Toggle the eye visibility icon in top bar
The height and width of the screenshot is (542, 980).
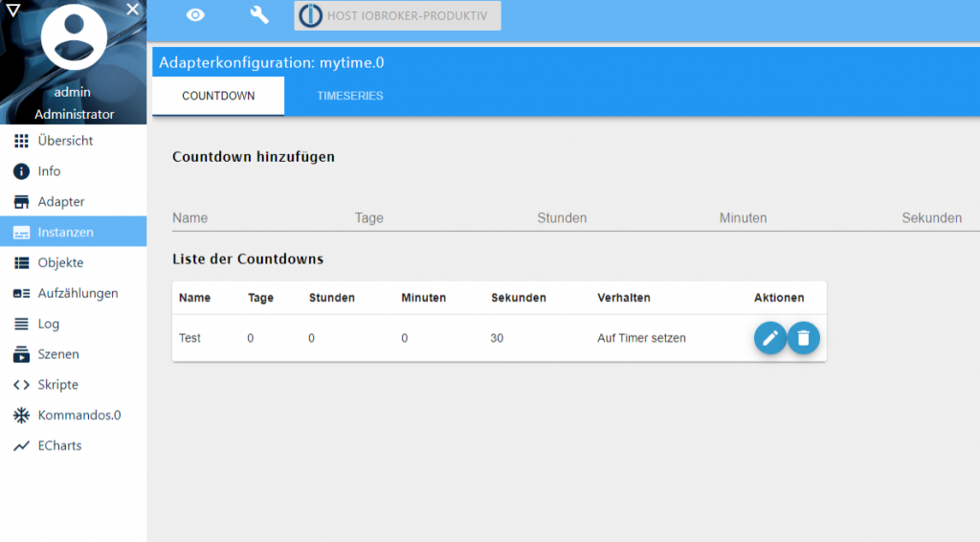(x=195, y=15)
